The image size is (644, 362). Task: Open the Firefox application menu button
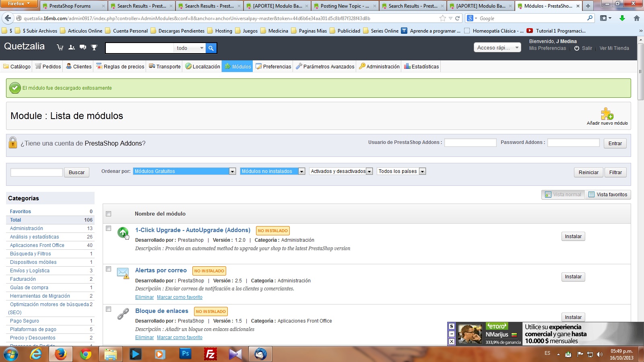pos(19,4)
